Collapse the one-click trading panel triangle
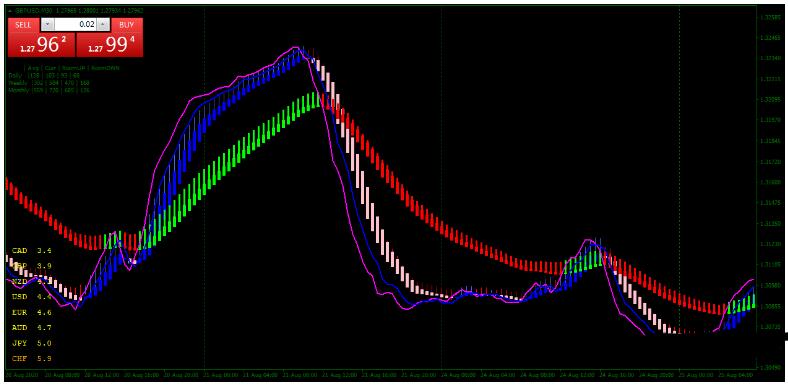Image resolution: width=788 pixels, height=388 pixels. (x=10, y=10)
